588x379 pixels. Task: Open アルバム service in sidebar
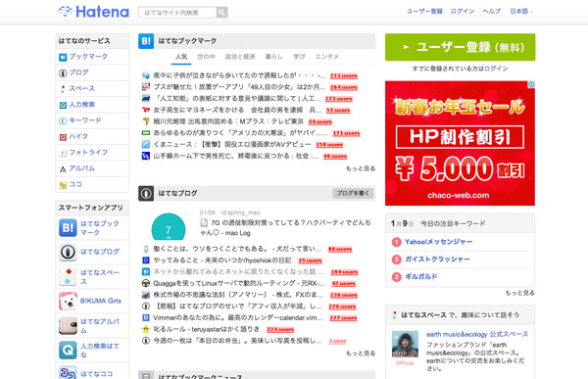81,168
